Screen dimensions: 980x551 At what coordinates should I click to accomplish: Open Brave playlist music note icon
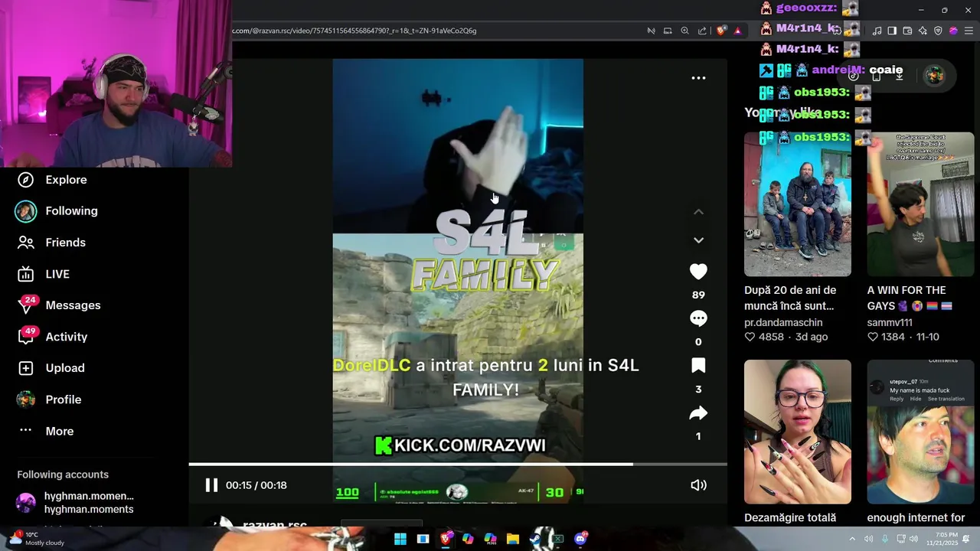pos(877,31)
